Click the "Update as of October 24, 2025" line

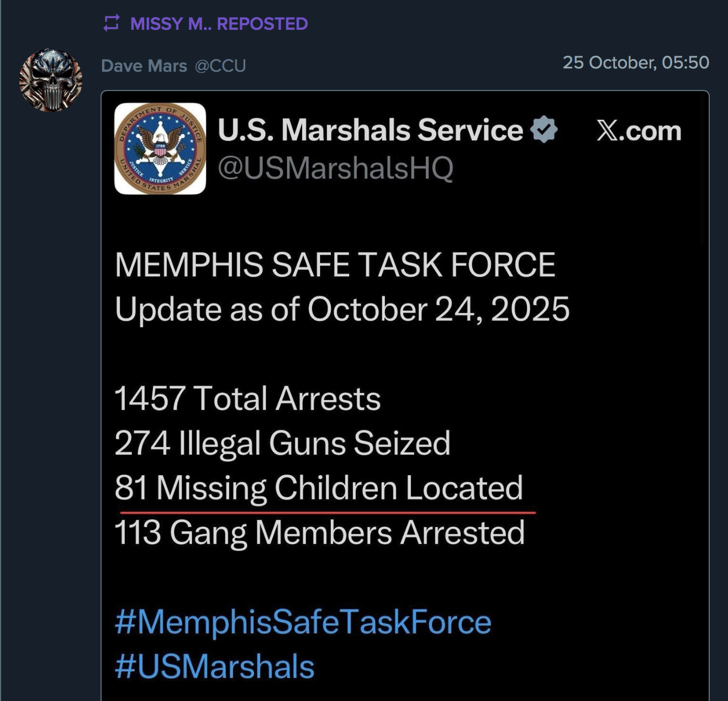click(342, 309)
